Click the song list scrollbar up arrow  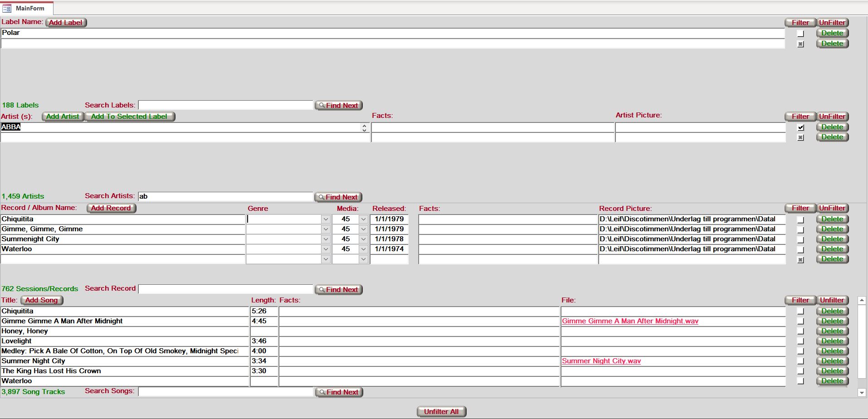(x=862, y=300)
